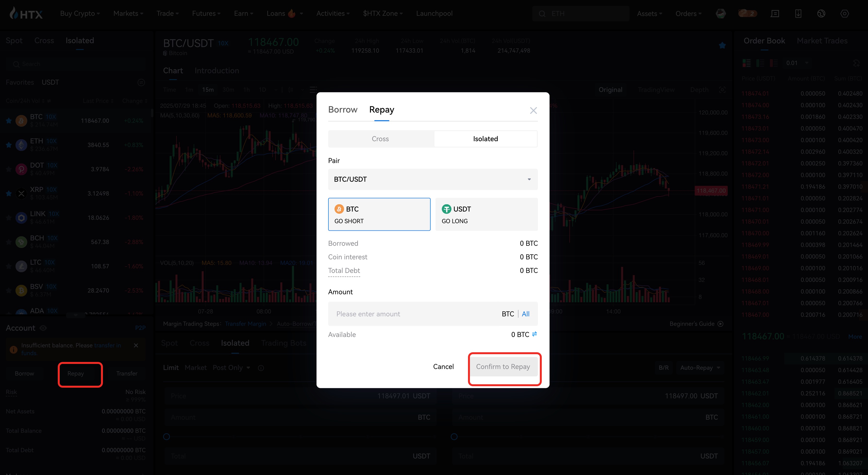Close the Borrow/Repay dialog with X

tap(533, 110)
